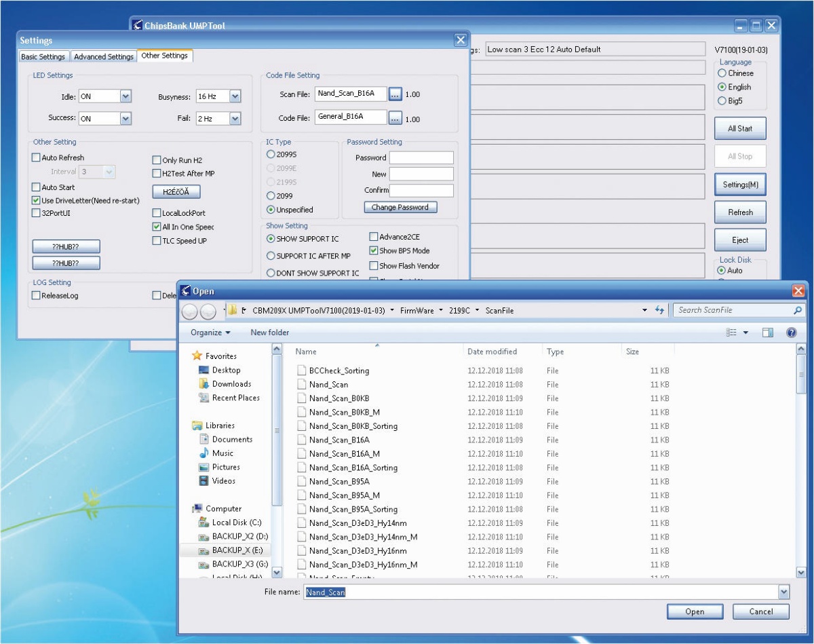Click the magnifier icon in Search ScanFile
Screen dimensions: 814x644
798,310
